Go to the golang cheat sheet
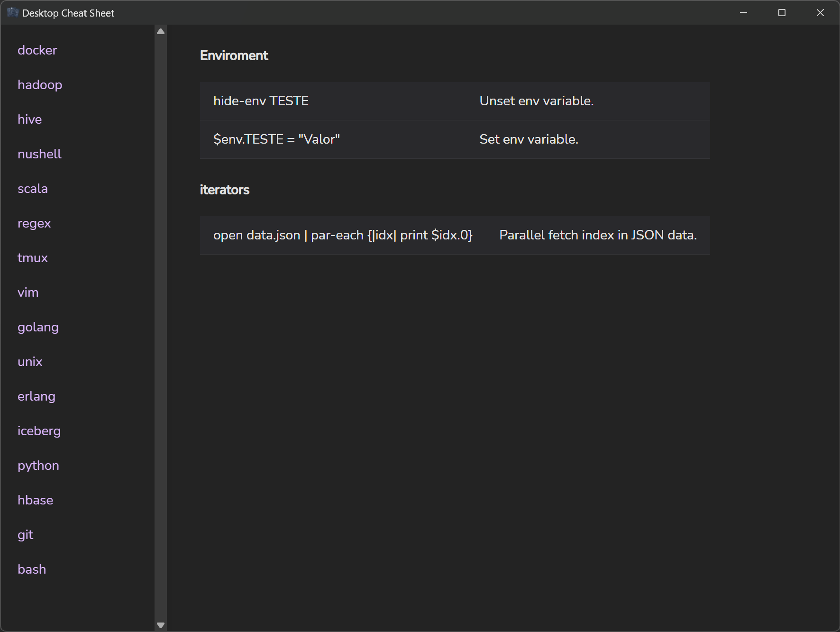The height and width of the screenshot is (632, 840). coord(38,327)
